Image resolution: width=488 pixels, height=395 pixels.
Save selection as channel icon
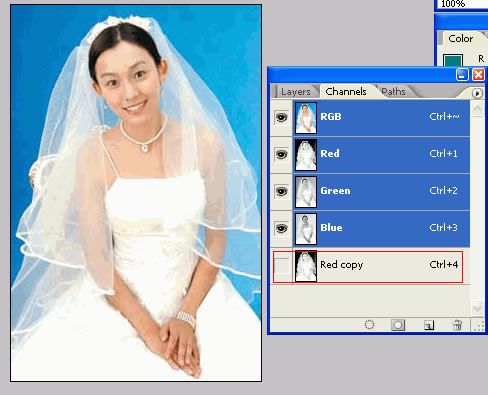coord(398,325)
